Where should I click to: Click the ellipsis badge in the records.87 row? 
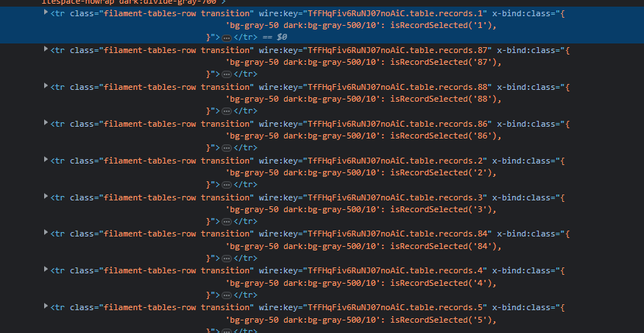click(x=227, y=75)
